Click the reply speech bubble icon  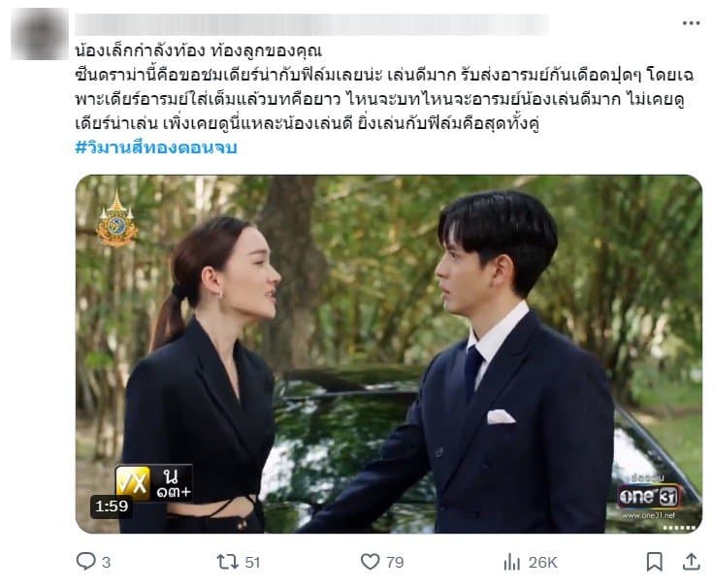[85, 561]
